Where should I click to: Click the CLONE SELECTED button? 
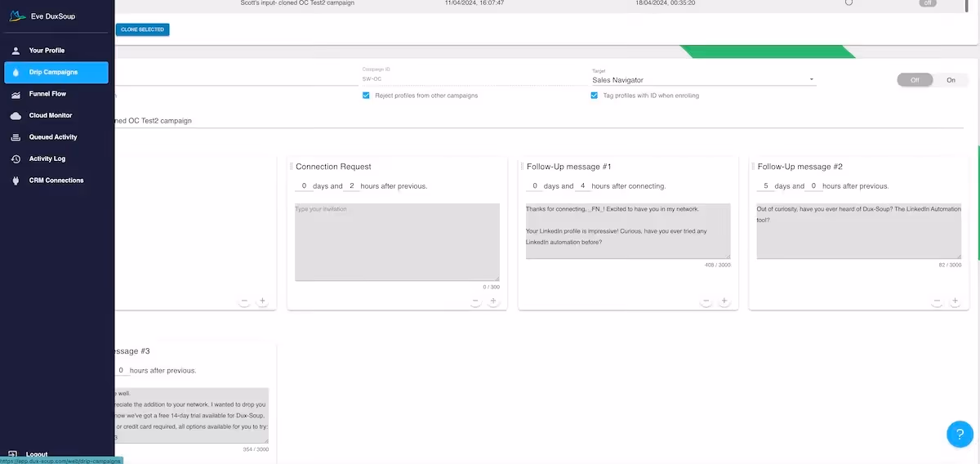pyautogui.click(x=142, y=29)
